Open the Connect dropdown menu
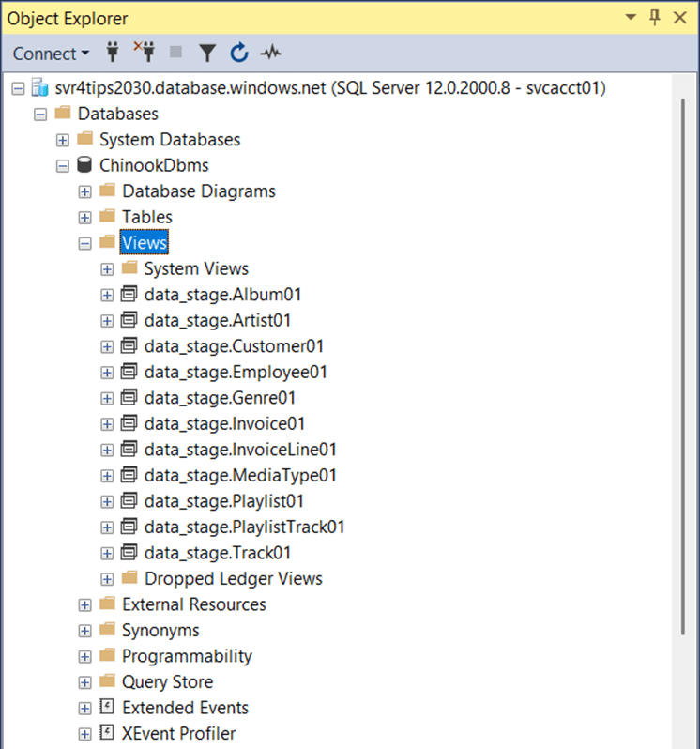The image size is (700, 749). pos(51,53)
